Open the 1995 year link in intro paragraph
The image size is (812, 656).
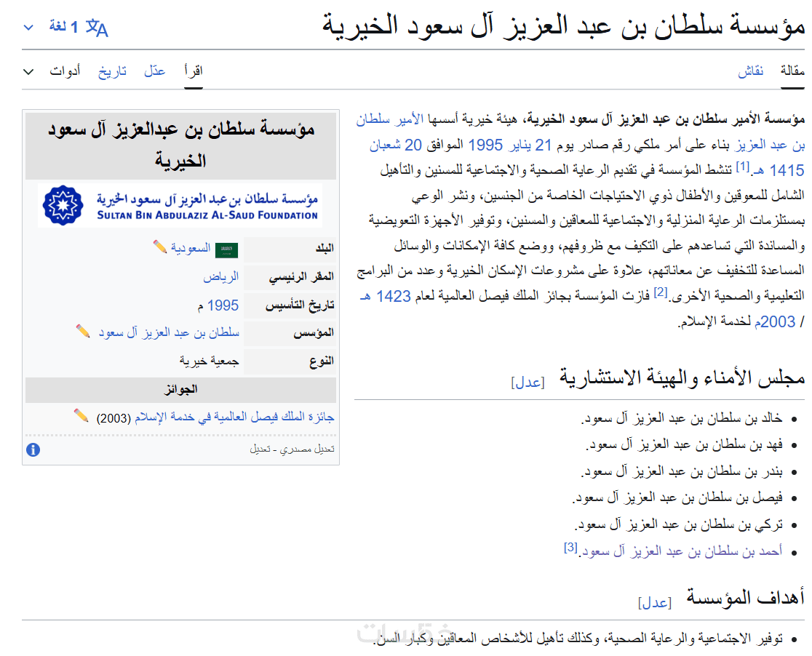(485, 145)
